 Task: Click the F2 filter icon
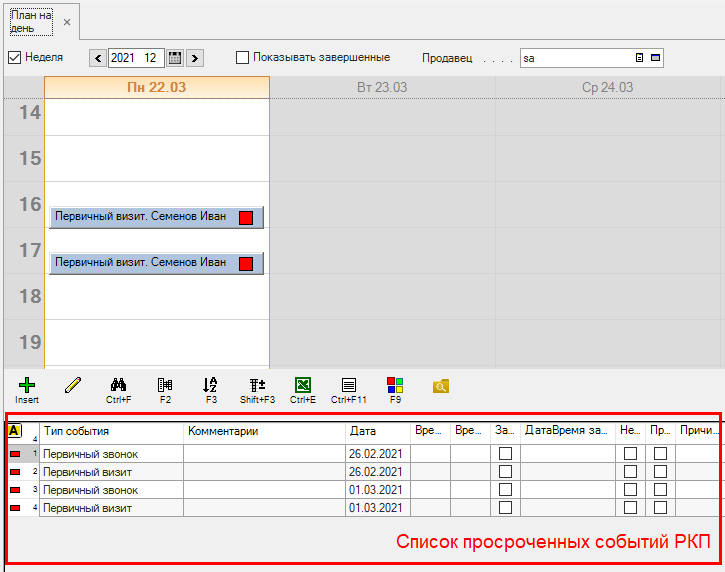[x=165, y=385]
